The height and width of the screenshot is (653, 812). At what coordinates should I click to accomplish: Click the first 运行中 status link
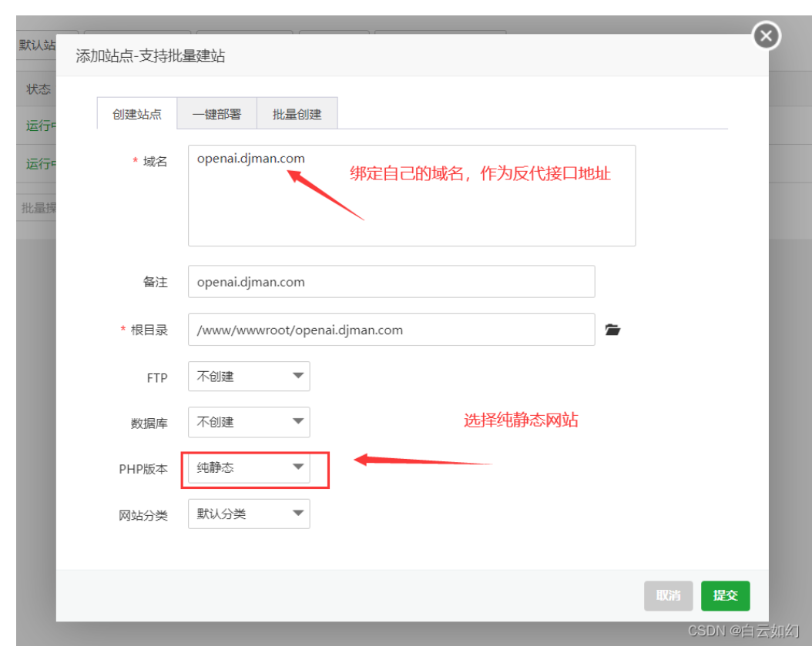[40, 126]
